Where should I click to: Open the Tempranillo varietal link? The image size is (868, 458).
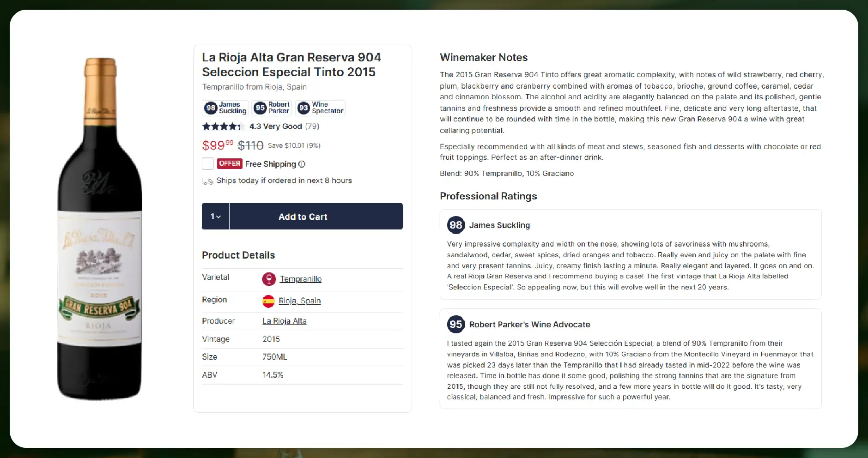301,279
